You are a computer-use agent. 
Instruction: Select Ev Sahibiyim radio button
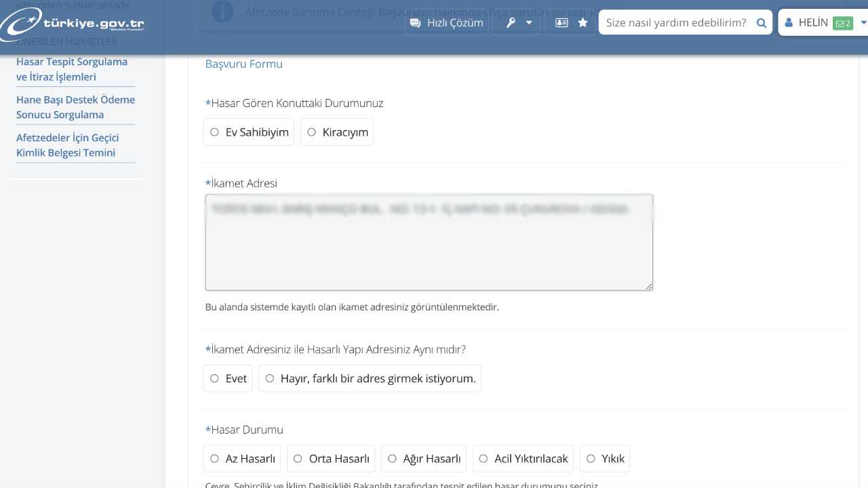click(x=214, y=131)
